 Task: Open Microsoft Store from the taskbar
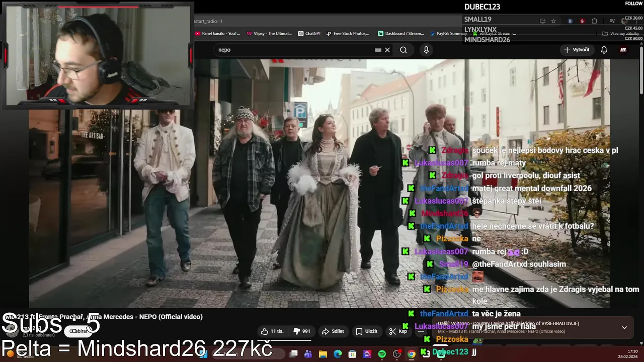click(353, 354)
